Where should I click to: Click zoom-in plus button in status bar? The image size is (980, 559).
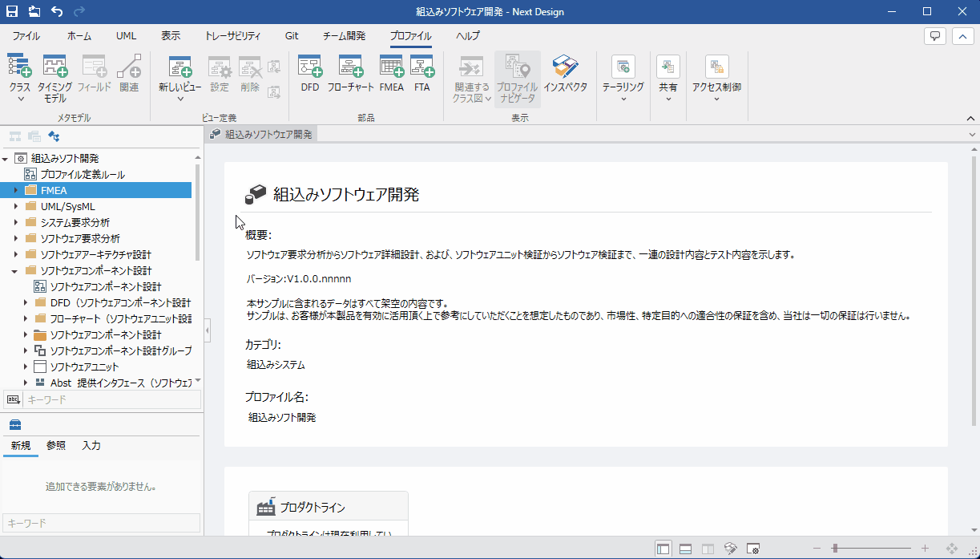click(x=925, y=549)
